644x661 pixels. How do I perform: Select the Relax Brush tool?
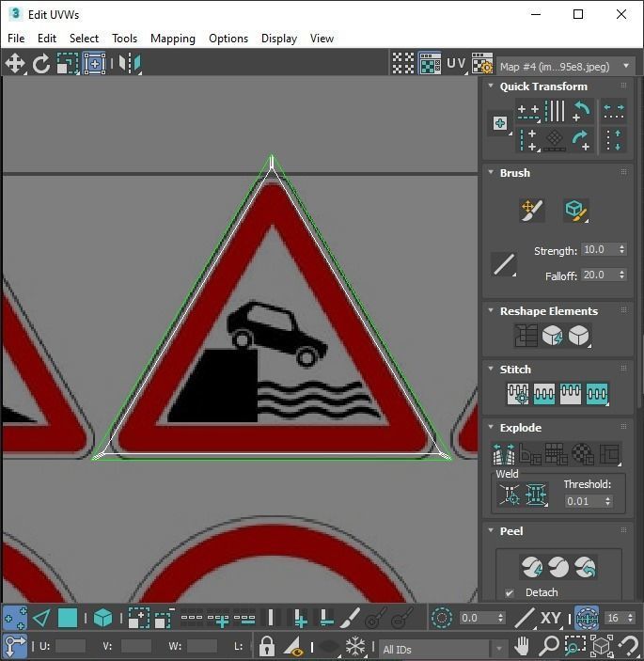[x=575, y=211]
